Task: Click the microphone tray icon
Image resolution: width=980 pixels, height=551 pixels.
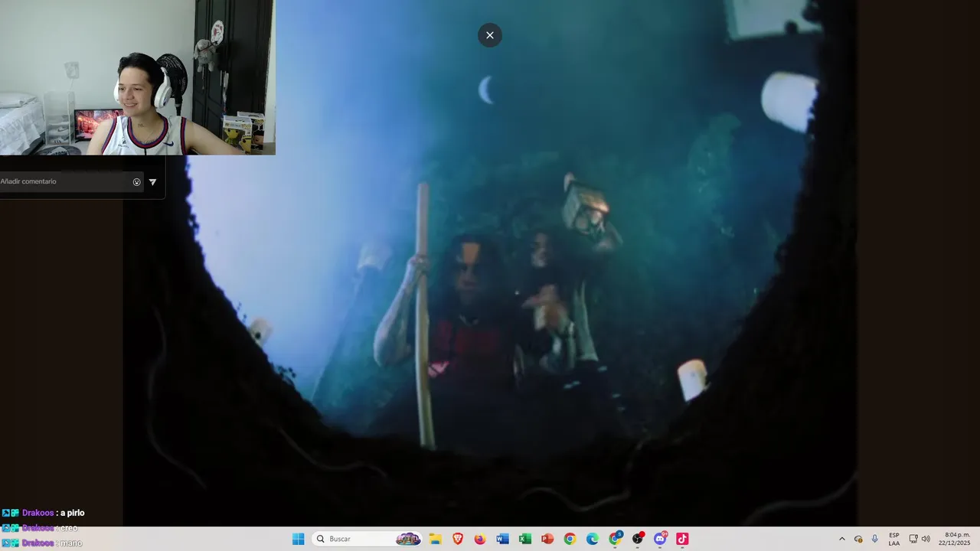Action: [x=875, y=539]
